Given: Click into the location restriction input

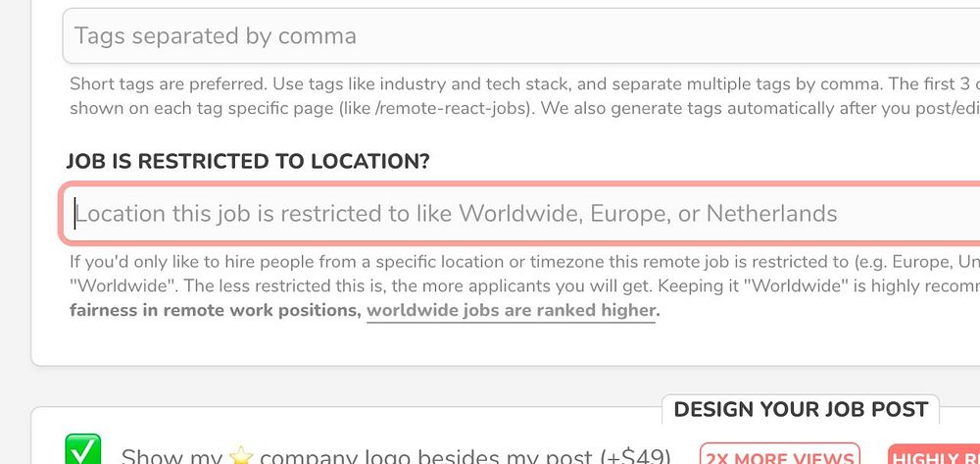Looking at the screenshot, I should pyautogui.click(x=521, y=213).
